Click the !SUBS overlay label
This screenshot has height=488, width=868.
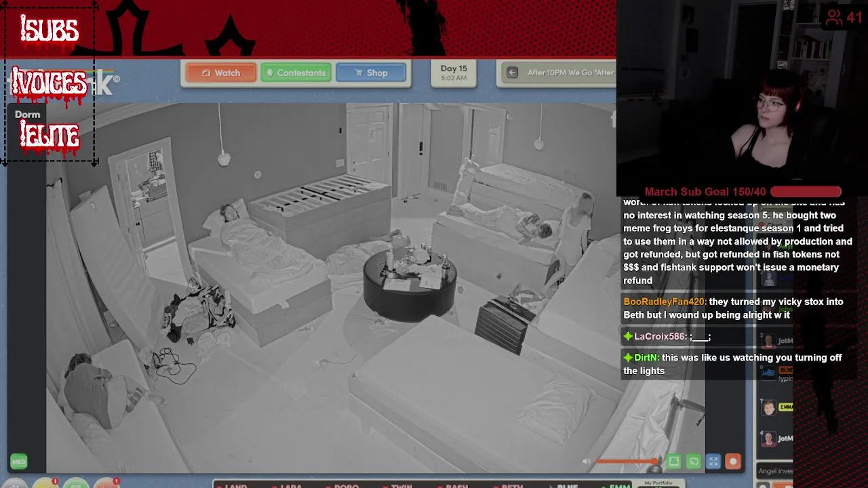click(x=50, y=29)
